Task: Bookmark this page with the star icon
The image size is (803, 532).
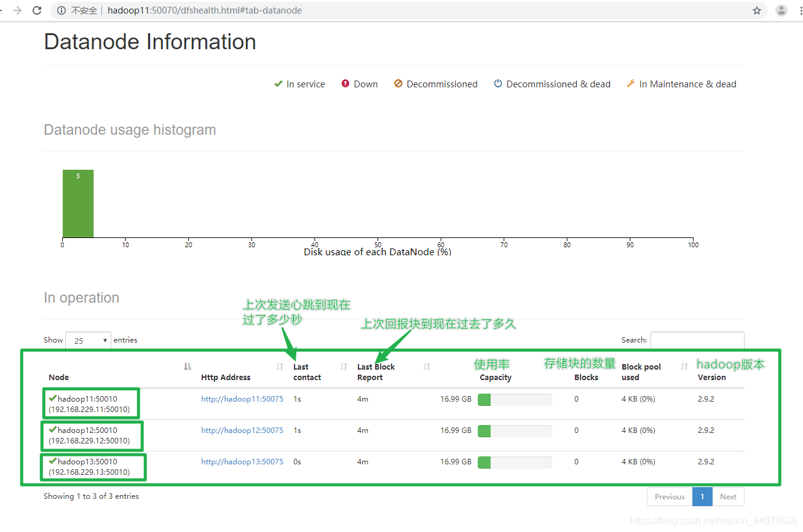Action: 757,10
